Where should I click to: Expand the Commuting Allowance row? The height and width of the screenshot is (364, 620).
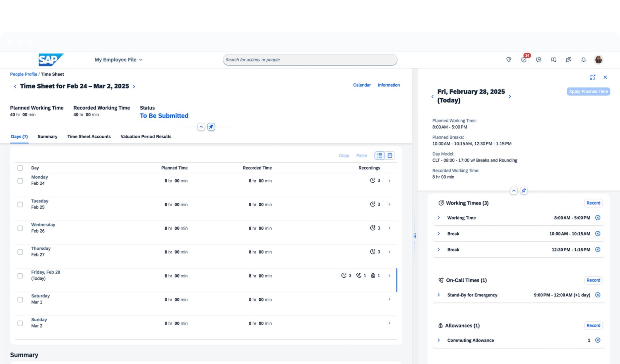coord(439,340)
